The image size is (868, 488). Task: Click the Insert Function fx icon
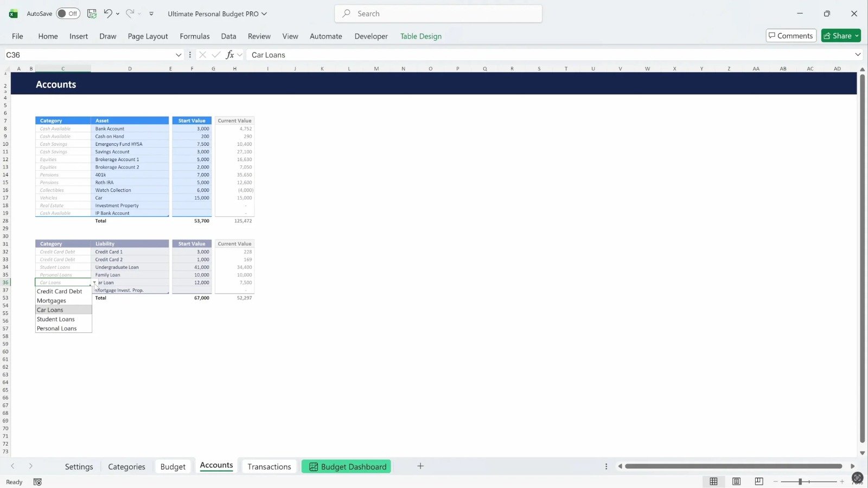click(230, 55)
